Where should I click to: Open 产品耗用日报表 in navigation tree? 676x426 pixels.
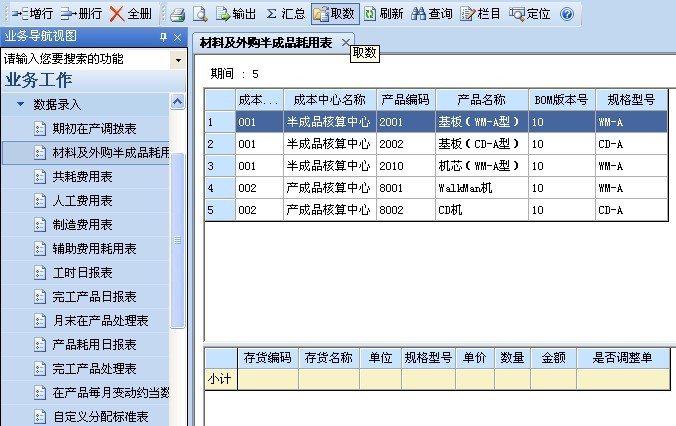click(x=94, y=345)
